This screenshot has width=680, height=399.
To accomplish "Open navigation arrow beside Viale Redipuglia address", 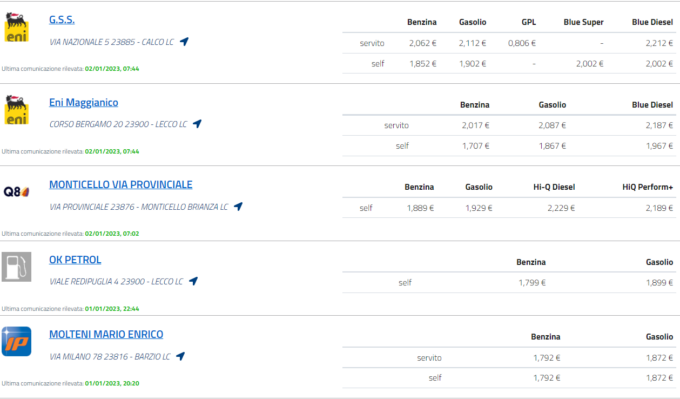I will pyautogui.click(x=193, y=281).
